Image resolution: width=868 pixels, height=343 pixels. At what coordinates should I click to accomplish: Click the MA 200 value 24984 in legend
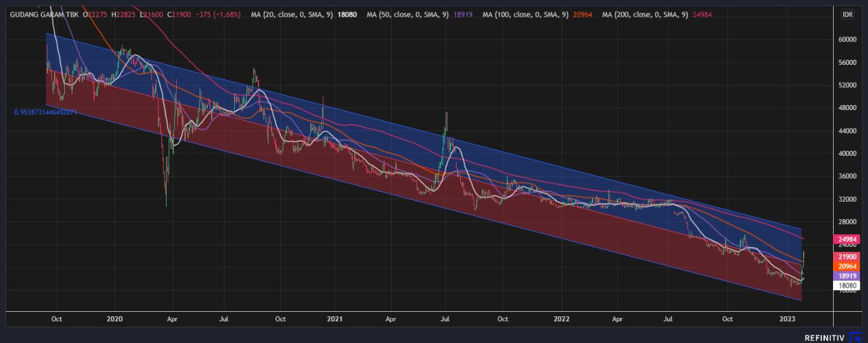(701, 14)
